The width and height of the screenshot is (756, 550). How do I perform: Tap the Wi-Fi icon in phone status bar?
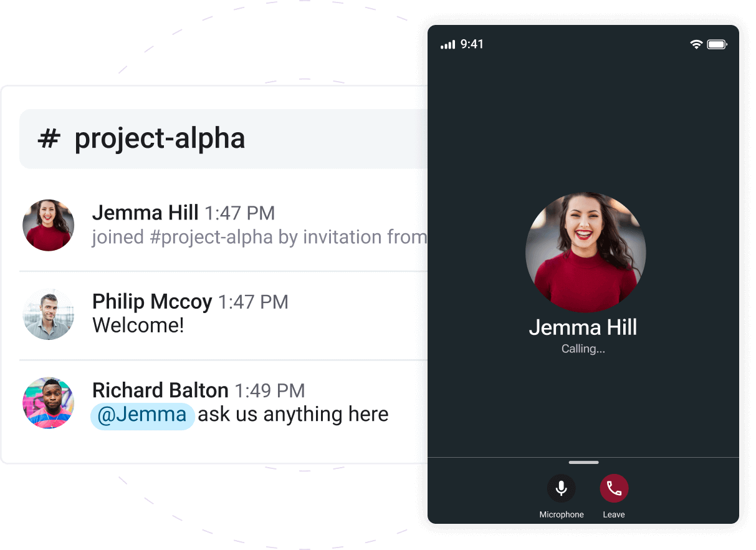pyautogui.click(x=696, y=44)
